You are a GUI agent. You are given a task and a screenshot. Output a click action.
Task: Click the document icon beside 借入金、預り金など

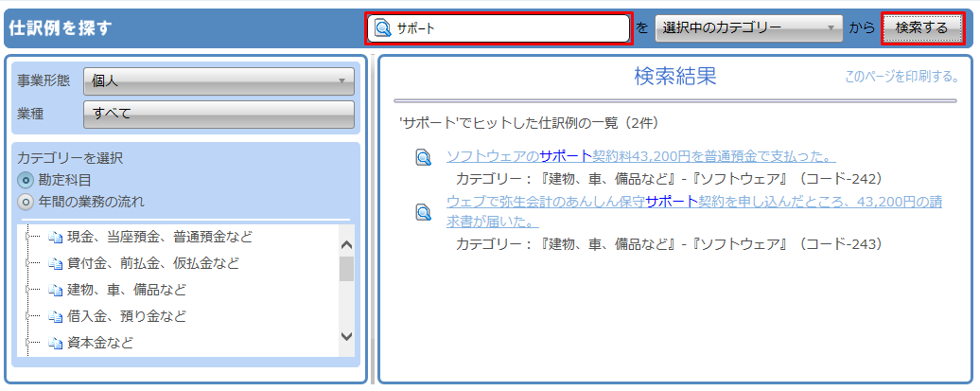click(56, 316)
